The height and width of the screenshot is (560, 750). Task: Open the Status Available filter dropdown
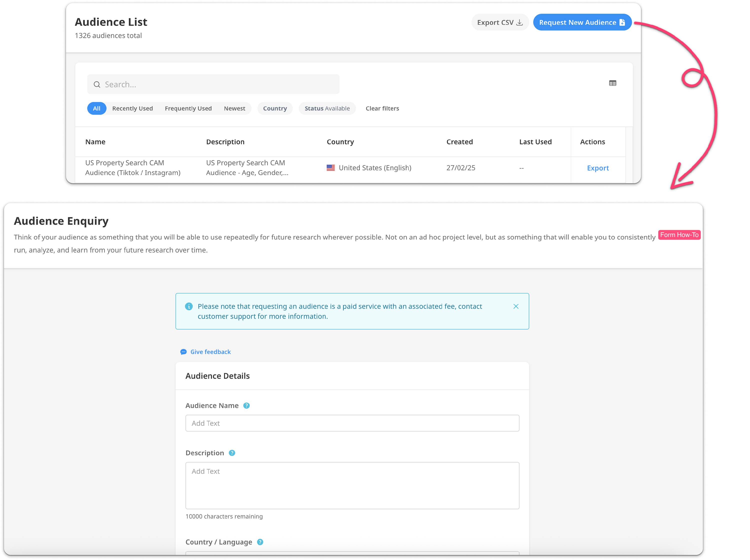coord(327,108)
